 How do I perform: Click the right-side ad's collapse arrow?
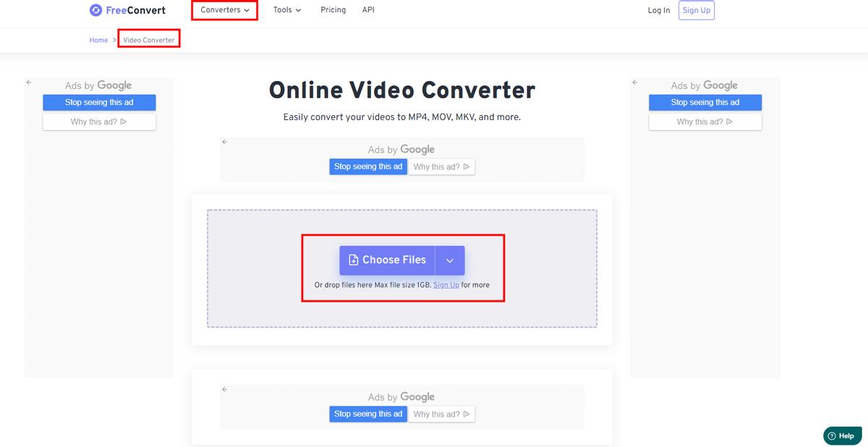634,82
